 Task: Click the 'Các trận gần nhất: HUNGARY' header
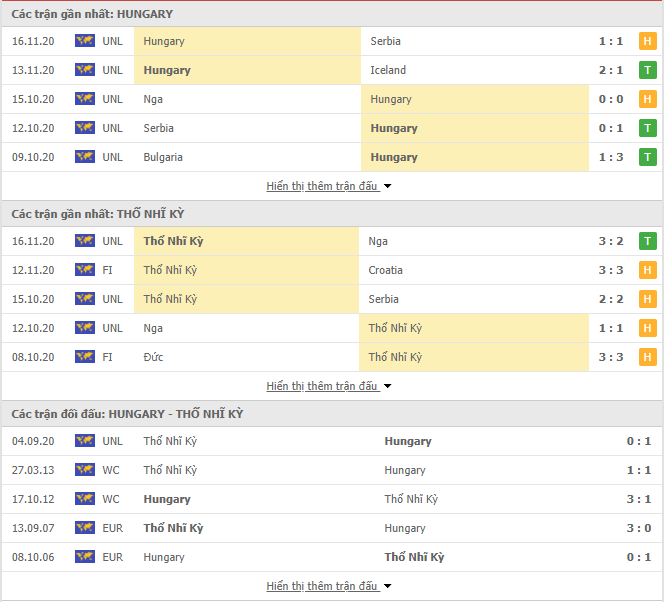tap(92, 14)
